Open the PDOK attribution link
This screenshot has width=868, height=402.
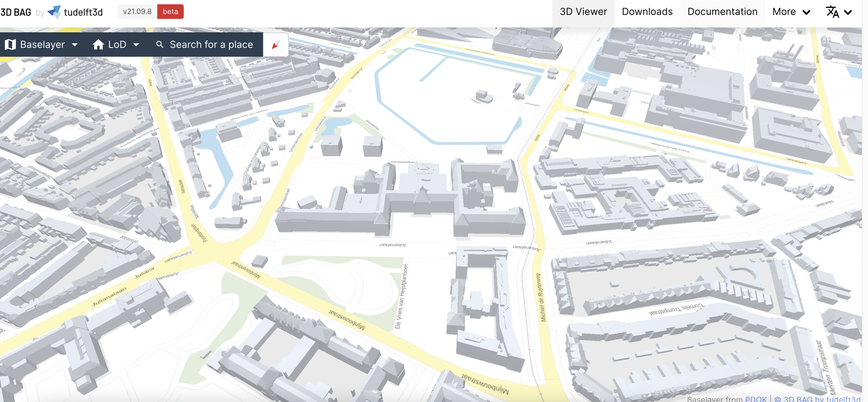click(756, 399)
